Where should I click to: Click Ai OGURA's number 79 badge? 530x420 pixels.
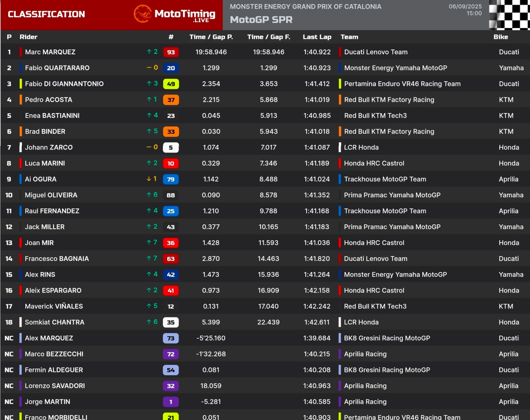click(x=171, y=179)
